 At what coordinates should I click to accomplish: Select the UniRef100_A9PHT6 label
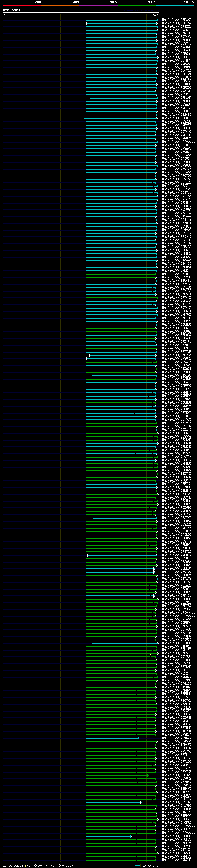click(176, 393)
